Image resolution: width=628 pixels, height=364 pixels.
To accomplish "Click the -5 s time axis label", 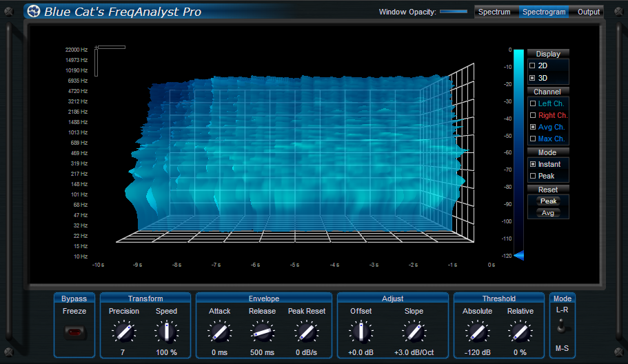I will (295, 265).
